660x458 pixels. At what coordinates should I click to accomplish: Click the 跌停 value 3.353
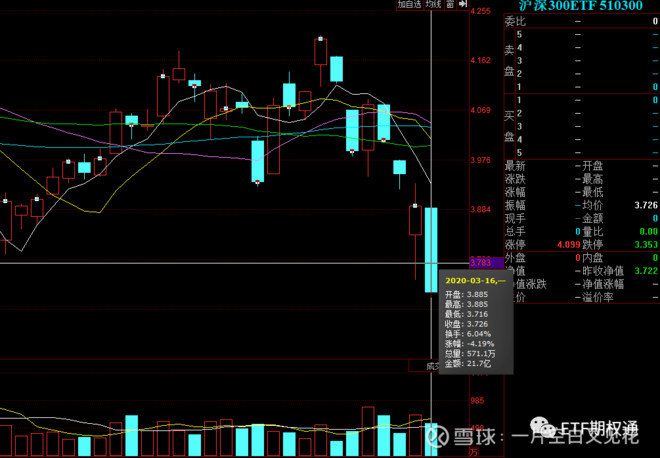click(x=646, y=245)
